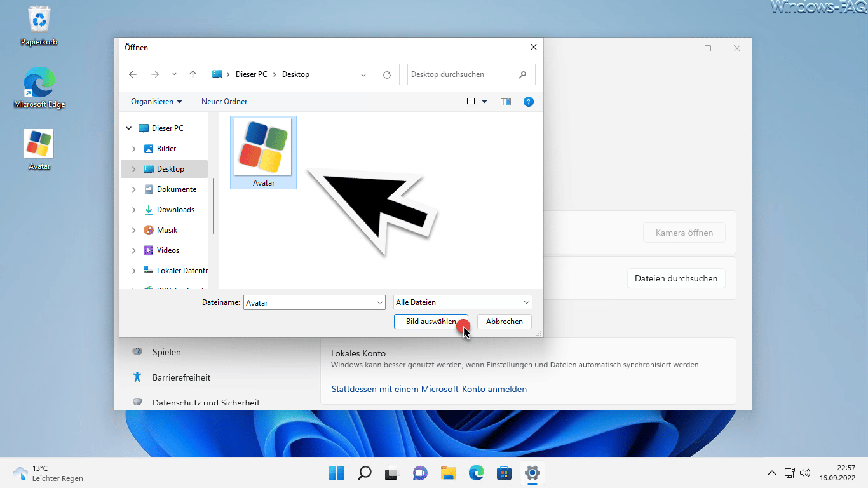This screenshot has height=488, width=868.
Task: Open recent locations chevron
Action: pyautogui.click(x=174, y=74)
